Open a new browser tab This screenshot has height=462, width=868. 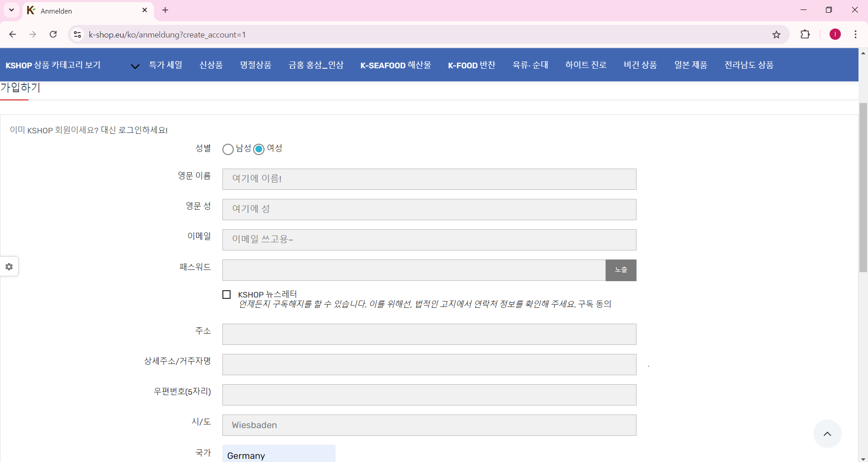[x=165, y=10]
